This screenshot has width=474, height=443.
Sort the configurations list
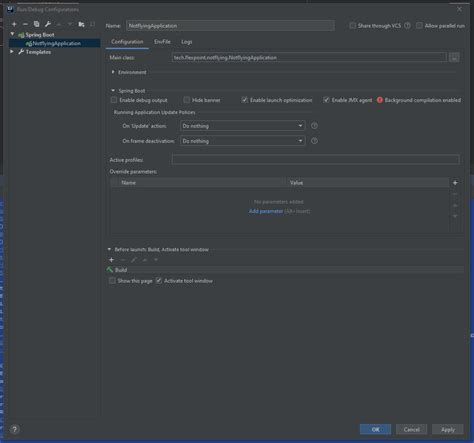pos(92,24)
